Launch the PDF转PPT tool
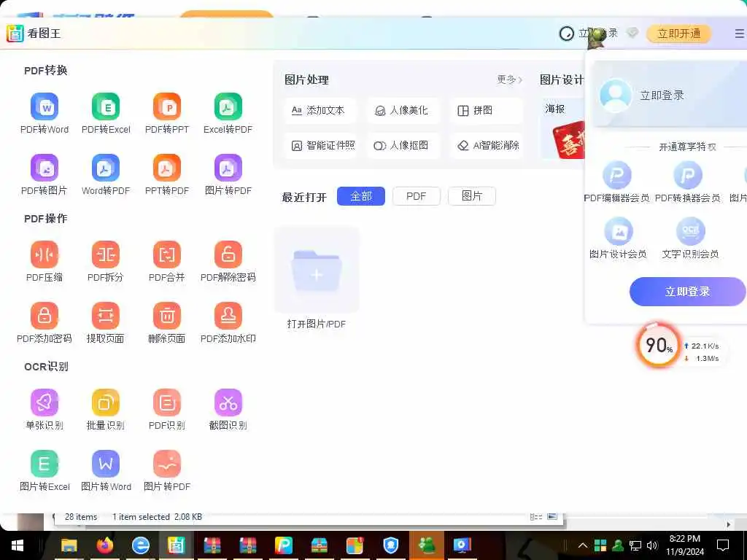The image size is (747, 560). click(x=167, y=113)
